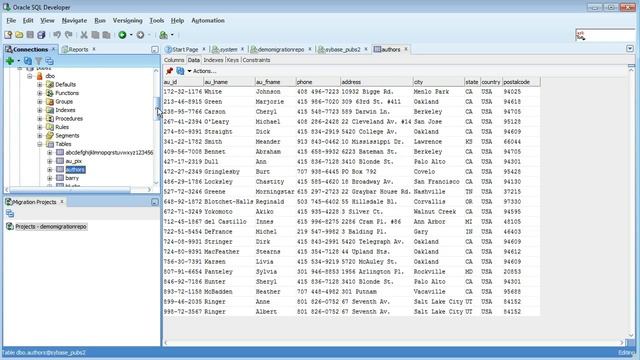Open the editor tab list dropdown
This screenshot has width=640, height=360.
(x=630, y=49)
